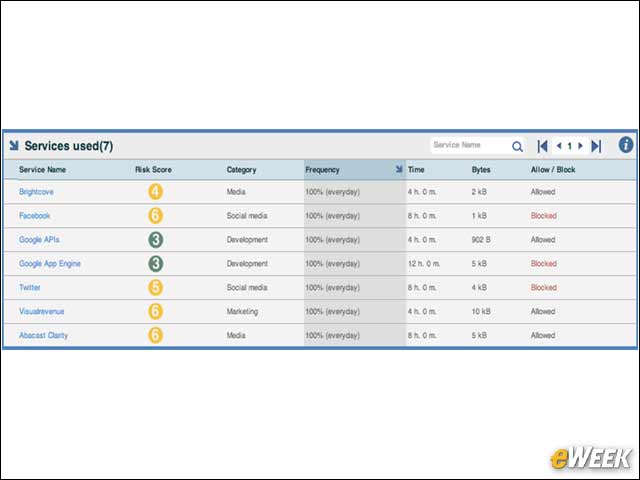Open the Abacast Clarity service link
Image resolution: width=640 pixels, height=480 pixels.
tap(43, 336)
